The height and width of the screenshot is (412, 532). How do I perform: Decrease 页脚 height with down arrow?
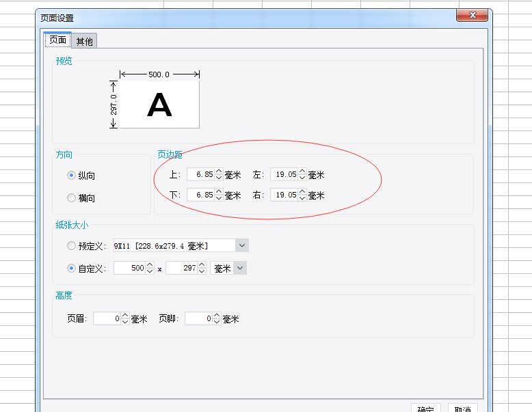click(x=217, y=322)
